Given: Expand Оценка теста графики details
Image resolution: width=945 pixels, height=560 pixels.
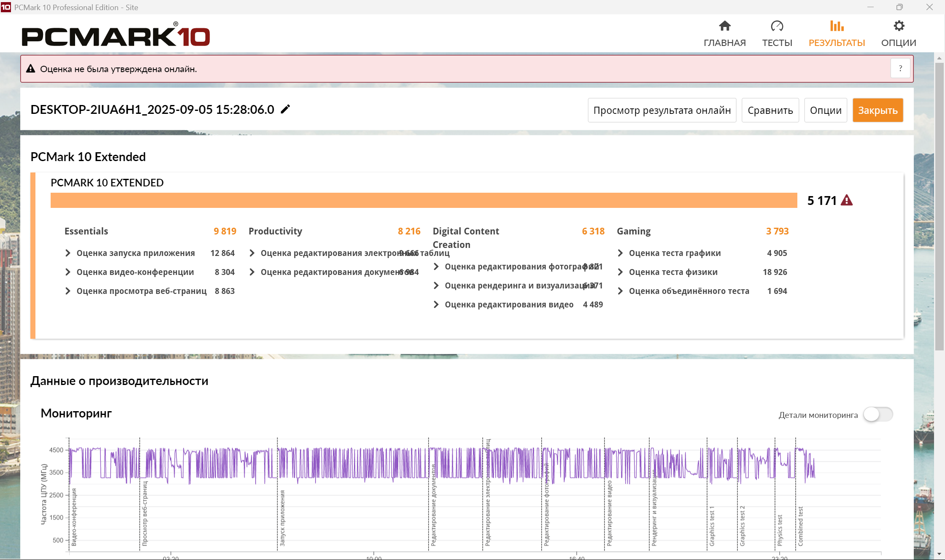Looking at the screenshot, I should (620, 253).
